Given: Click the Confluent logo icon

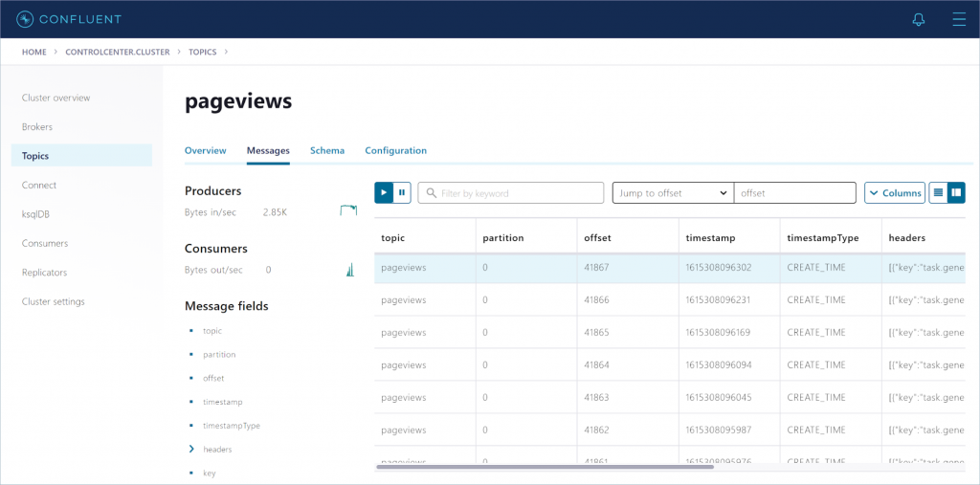Looking at the screenshot, I should pyautogui.click(x=25, y=19).
